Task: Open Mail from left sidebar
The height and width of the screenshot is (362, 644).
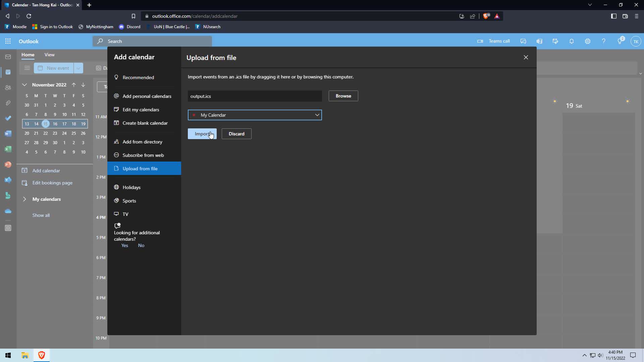Action: pyautogui.click(x=8, y=57)
